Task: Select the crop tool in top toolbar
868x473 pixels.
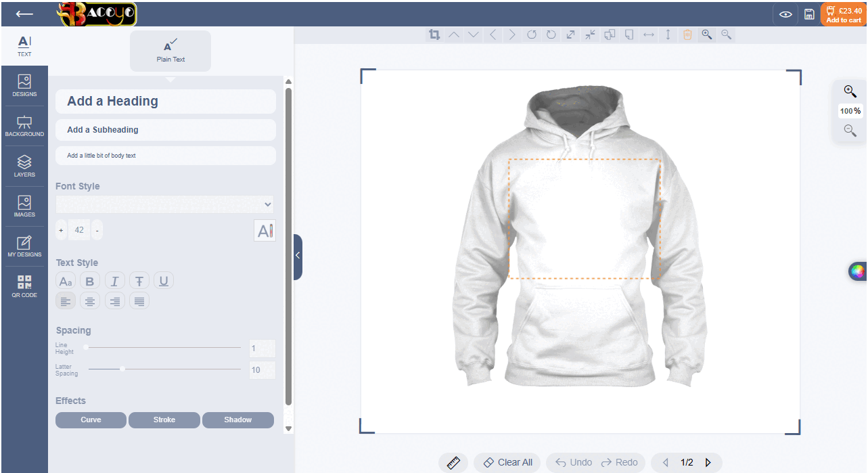Action: pos(434,35)
